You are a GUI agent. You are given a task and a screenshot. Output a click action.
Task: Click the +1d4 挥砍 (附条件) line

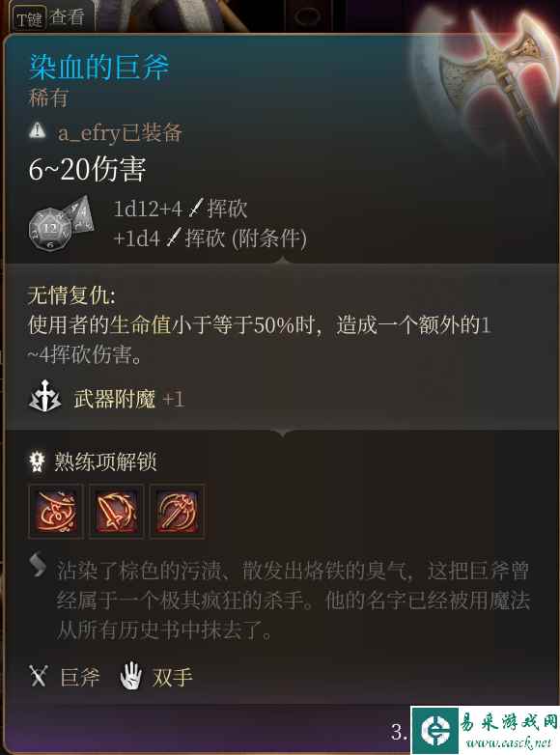[x=210, y=238]
